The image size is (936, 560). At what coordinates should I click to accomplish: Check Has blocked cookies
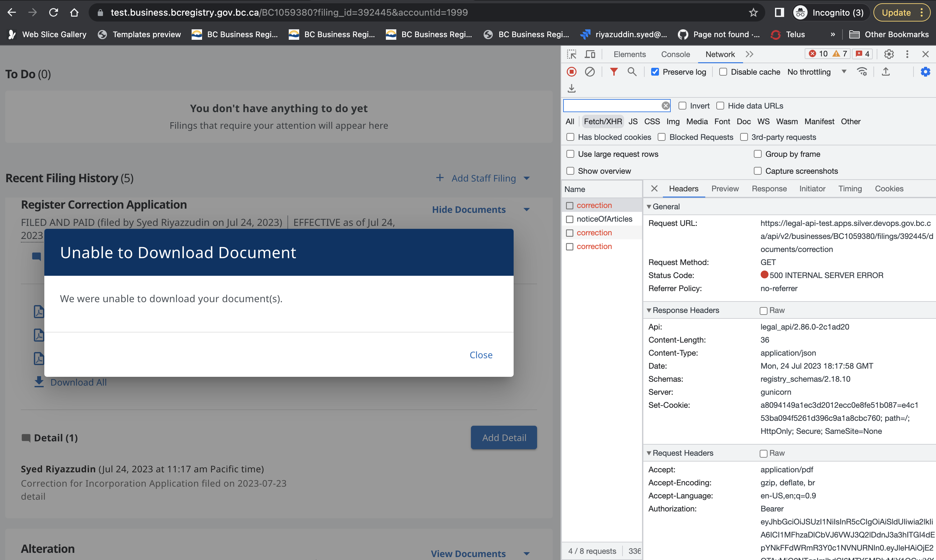[x=570, y=137]
